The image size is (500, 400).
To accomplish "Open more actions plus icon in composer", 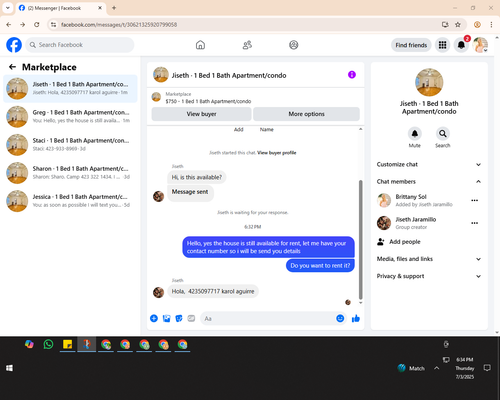I will point(154,318).
